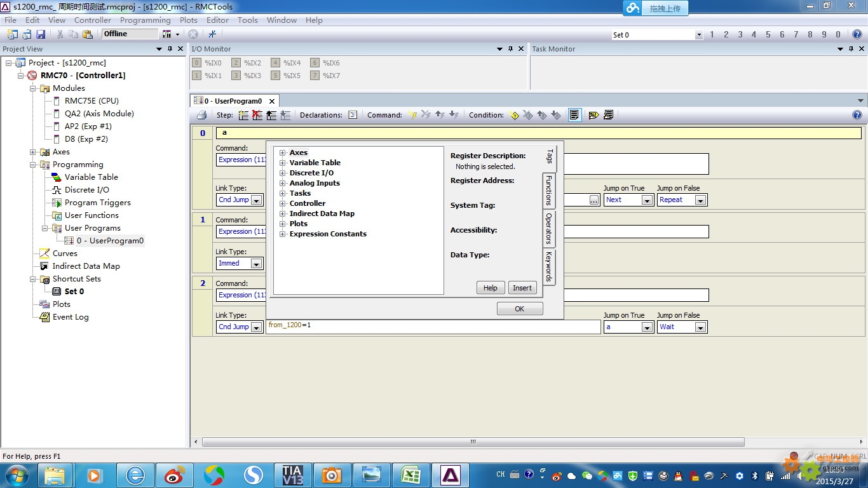Open the Jump on True Next dropdown
Screen dimensions: 868x488
(647, 200)
